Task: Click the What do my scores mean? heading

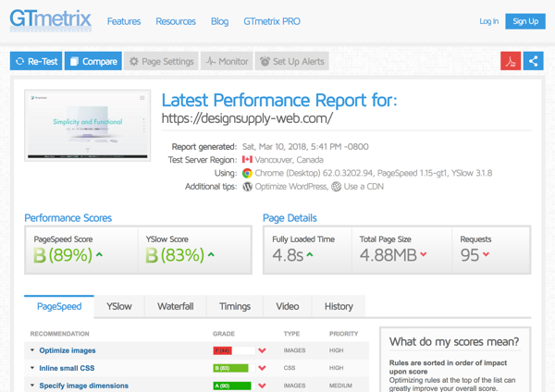Action: click(454, 342)
